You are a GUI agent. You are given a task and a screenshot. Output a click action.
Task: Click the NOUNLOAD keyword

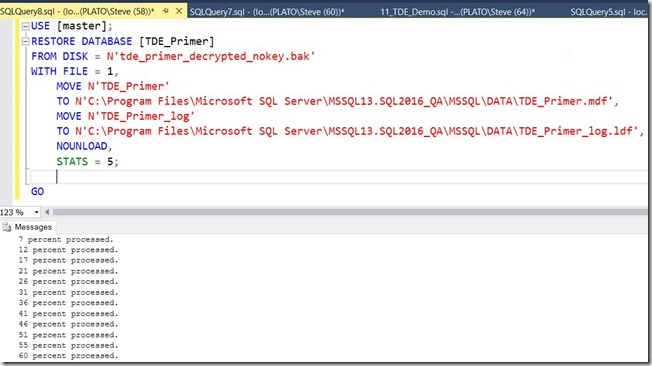[x=82, y=146]
